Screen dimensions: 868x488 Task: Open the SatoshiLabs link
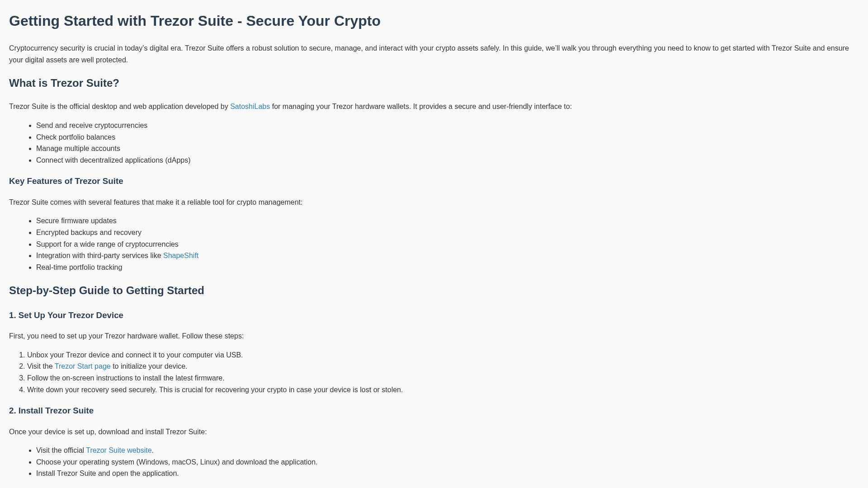point(250,107)
